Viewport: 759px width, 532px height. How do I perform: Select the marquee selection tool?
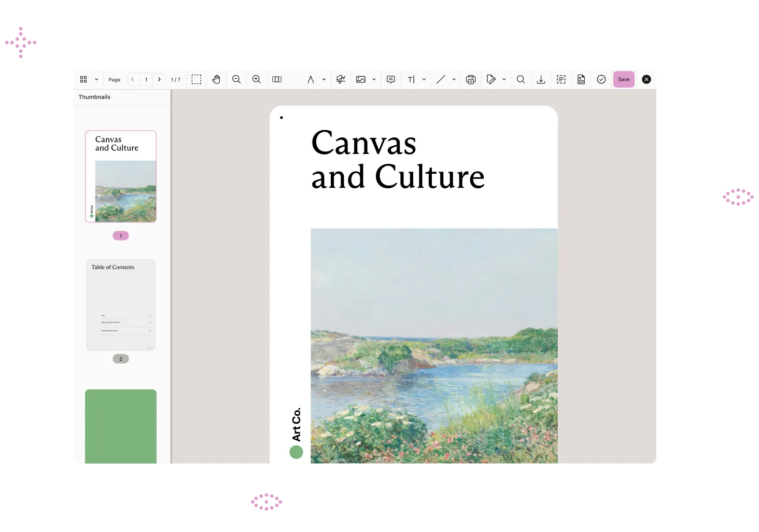[x=196, y=79]
